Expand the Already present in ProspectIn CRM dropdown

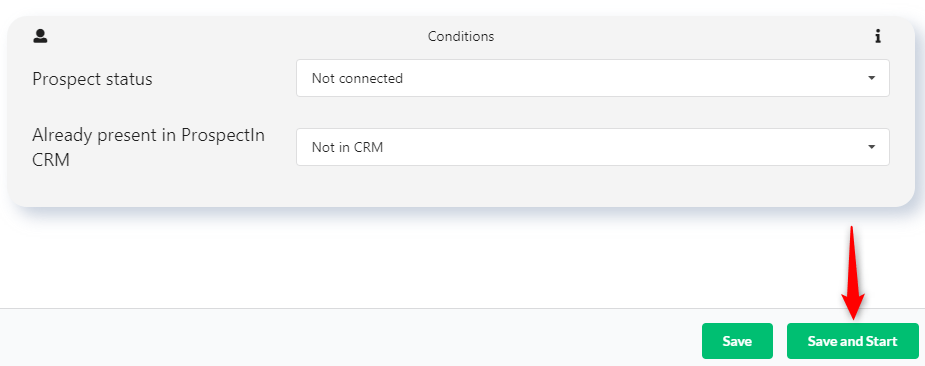coord(592,147)
